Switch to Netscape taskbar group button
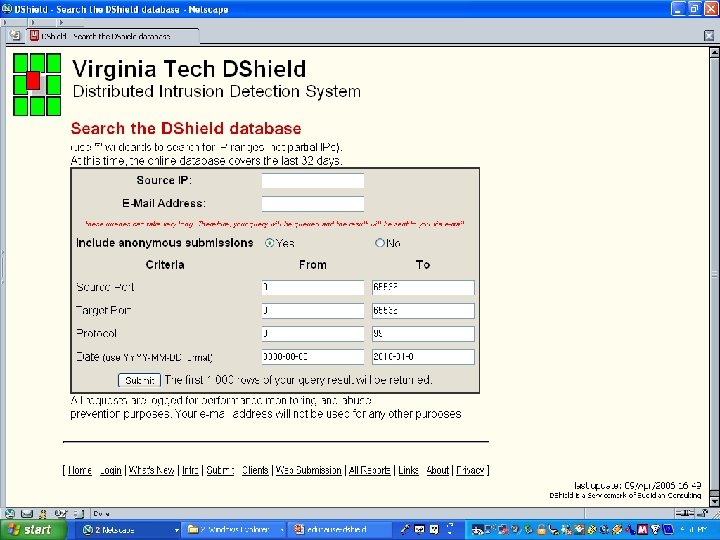The image size is (720, 540). (130, 530)
